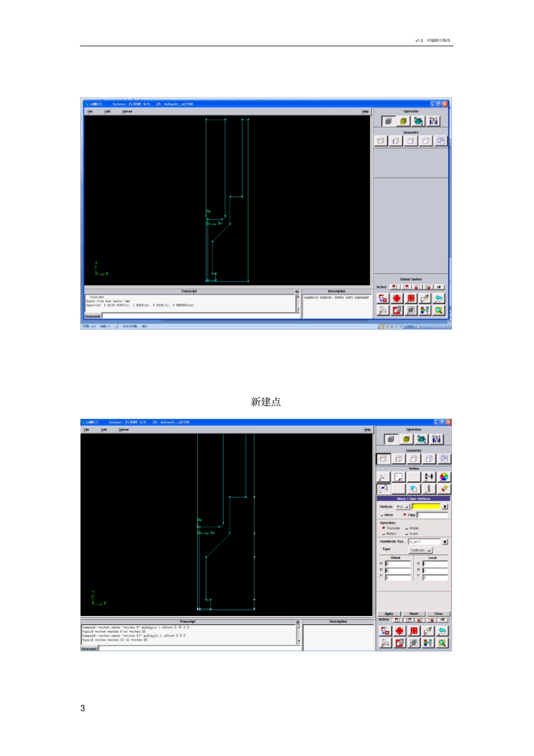Screen dimensions: 534x756
Task: Toggle upper-left quadrant Active button in upper window
Action: pyautogui.click(x=395, y=287)
